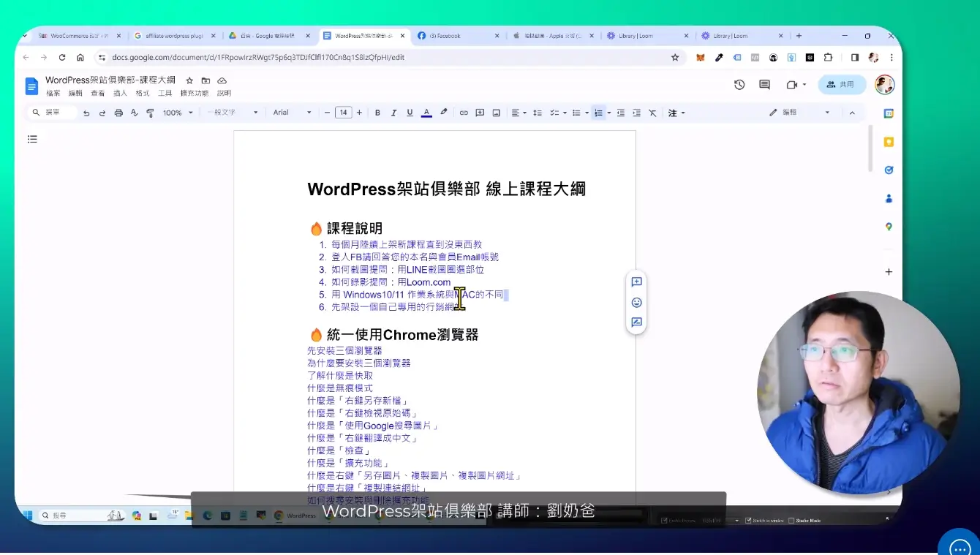
Task: Open Google Tasks side panel icon
Action: [889, 170]
